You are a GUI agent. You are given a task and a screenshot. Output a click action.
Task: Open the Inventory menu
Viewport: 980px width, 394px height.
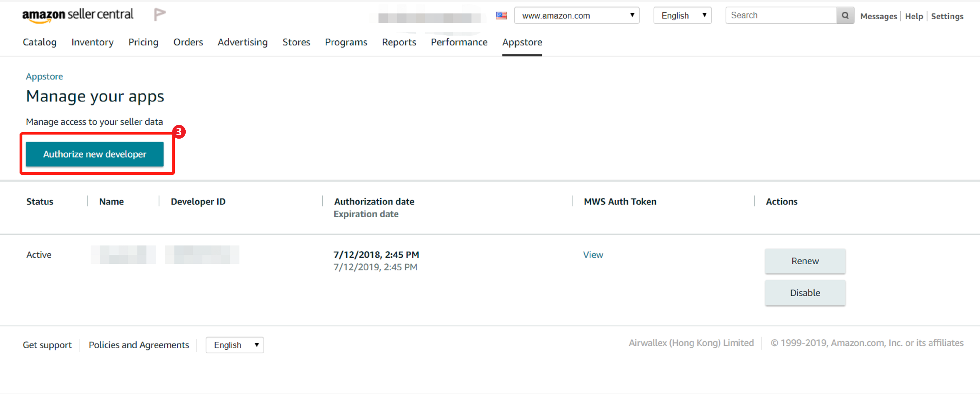pyautogui.click(x=92, y=42)
